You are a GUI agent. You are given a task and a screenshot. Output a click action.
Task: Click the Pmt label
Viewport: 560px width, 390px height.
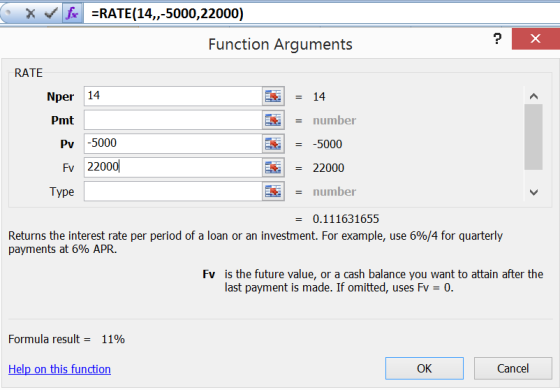(62, 120)
